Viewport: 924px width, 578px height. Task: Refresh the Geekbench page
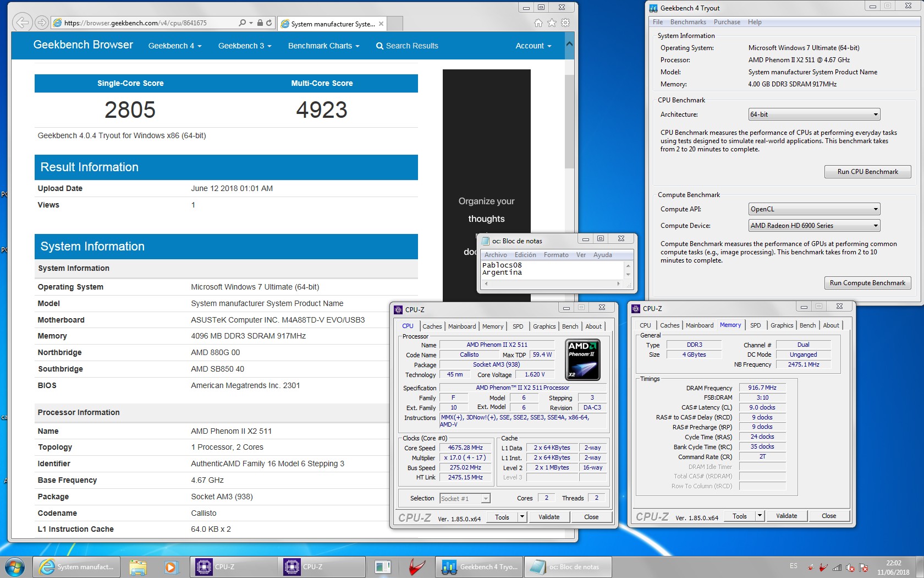(269, 23)
